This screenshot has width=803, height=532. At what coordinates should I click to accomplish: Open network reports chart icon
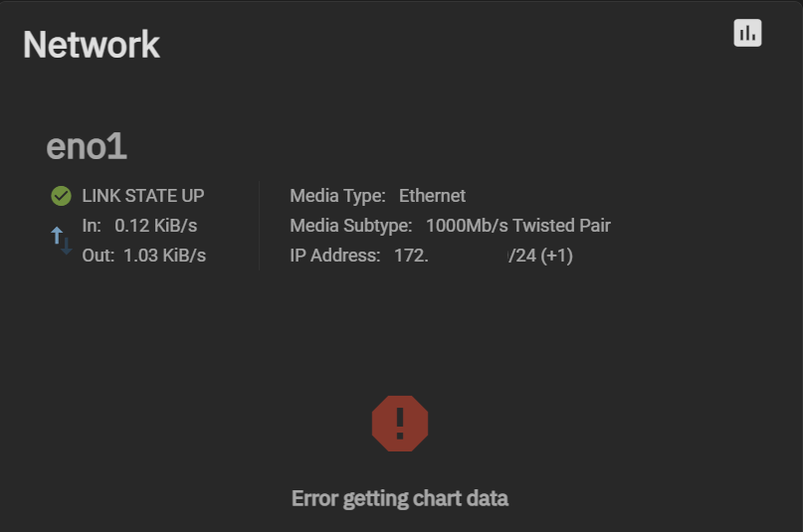[x=747, y=33]
